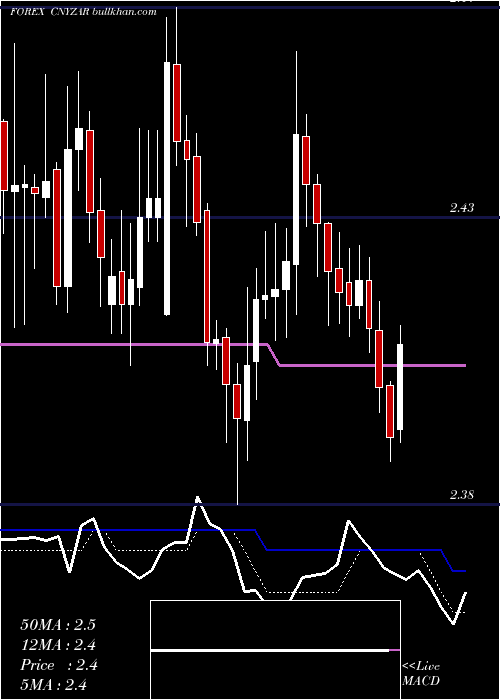
Task: Click the '<<Live MACD' label
Action: pos(421,674)
